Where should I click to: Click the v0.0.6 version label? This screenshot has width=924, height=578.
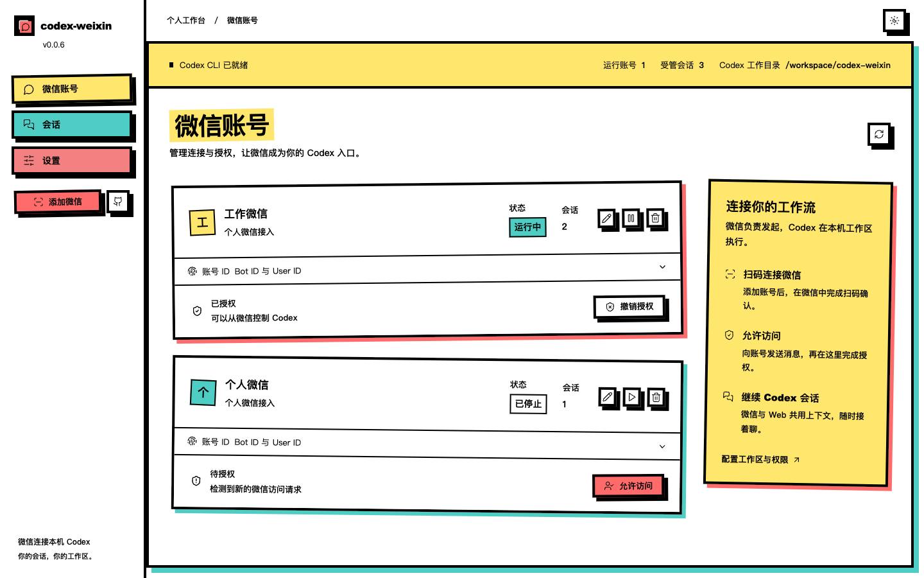click(x=54, y=45)
